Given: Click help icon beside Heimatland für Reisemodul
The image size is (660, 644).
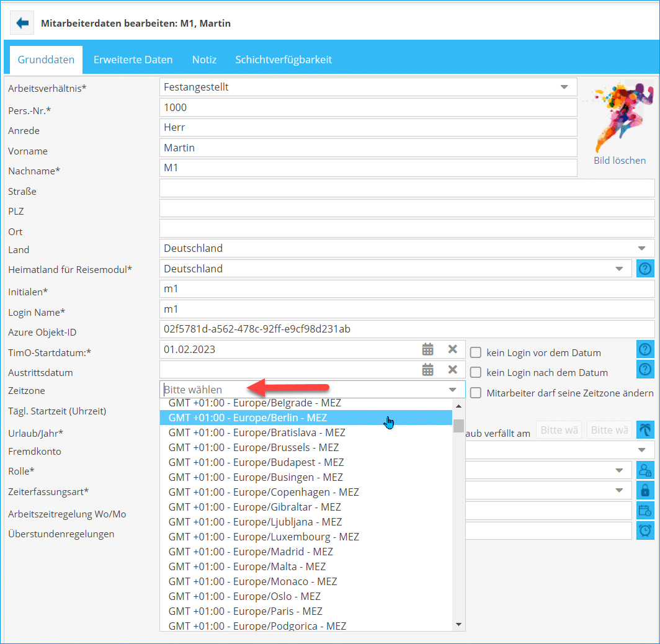Looking at the screenshot, I should click(x=645, y=269).
